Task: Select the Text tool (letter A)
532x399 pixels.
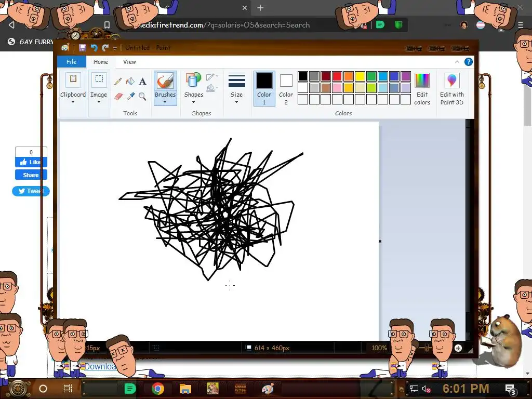Action: [142, 82]
